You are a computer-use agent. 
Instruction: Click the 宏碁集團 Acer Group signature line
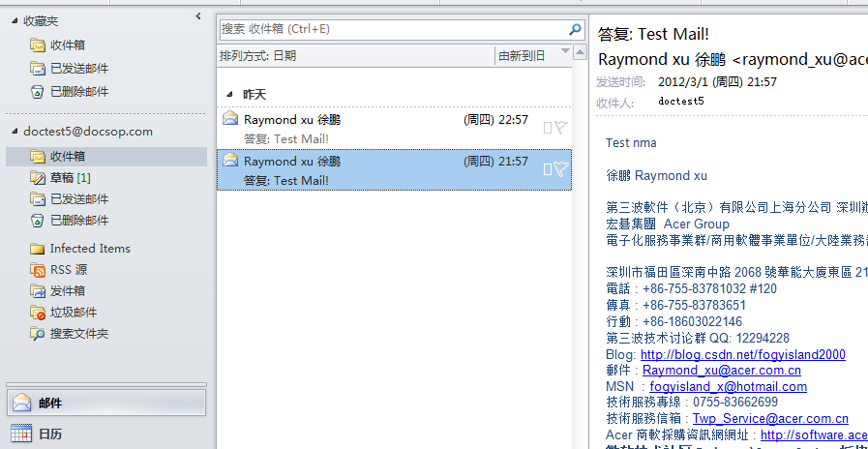tap(668, 224)
